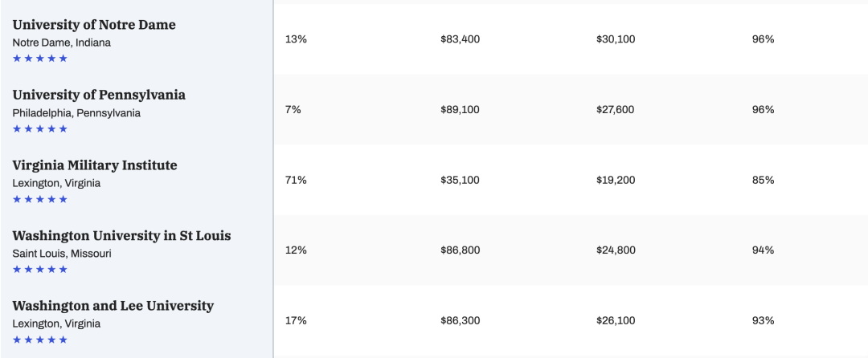Click the $30,100 value for Notre Dame
The width and height of the screenshot is (868, 358).
616,39
